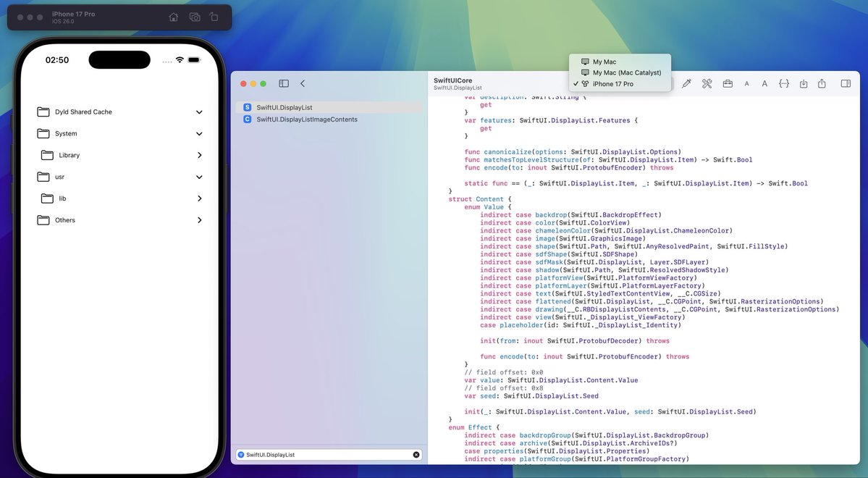Toggle the sidebar in the browser window
The height and width of the screenshot is (478, 868).
point(284,83)
